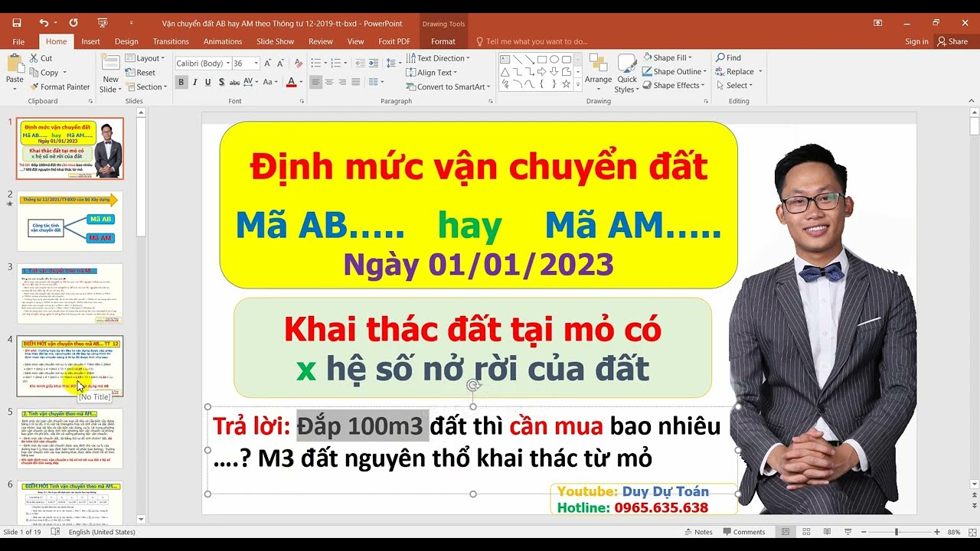Undo the last action

click(44, 23)
